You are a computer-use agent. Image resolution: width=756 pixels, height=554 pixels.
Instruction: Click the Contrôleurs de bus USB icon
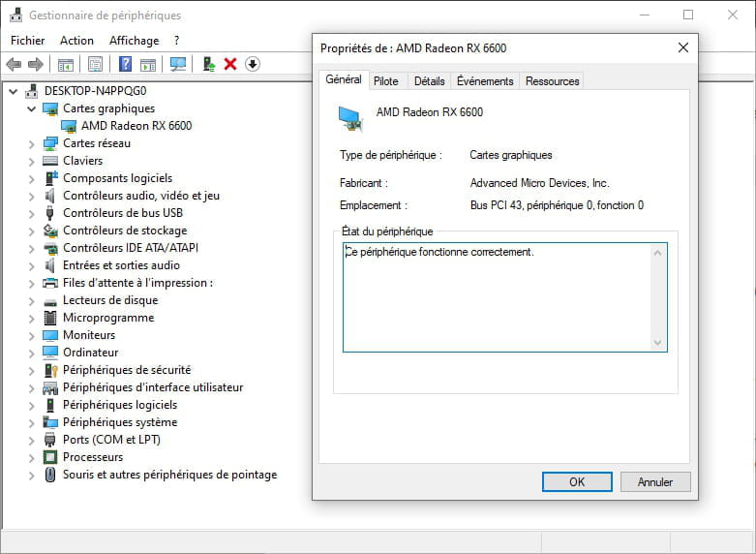(x=49, y=213)
